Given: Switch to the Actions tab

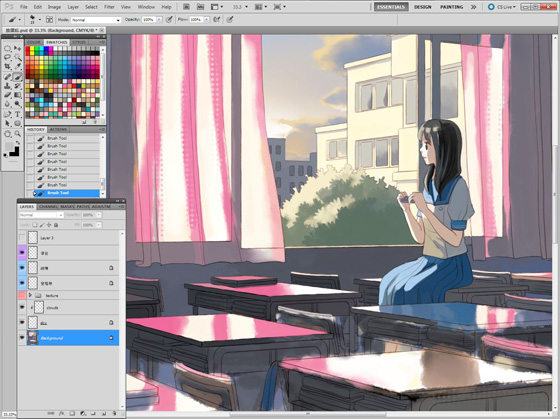Looking at the screenshot, I should click(58, 129).
